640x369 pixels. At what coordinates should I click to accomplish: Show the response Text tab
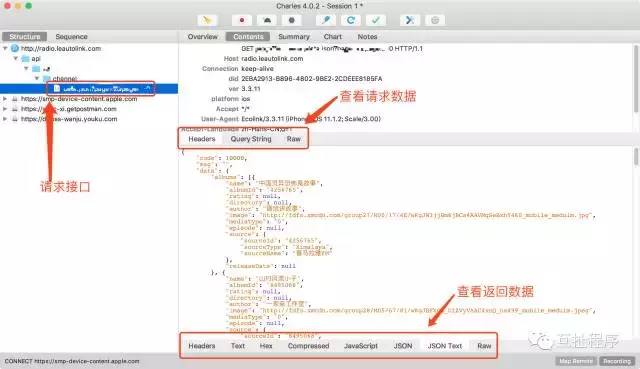coord(238,346)
